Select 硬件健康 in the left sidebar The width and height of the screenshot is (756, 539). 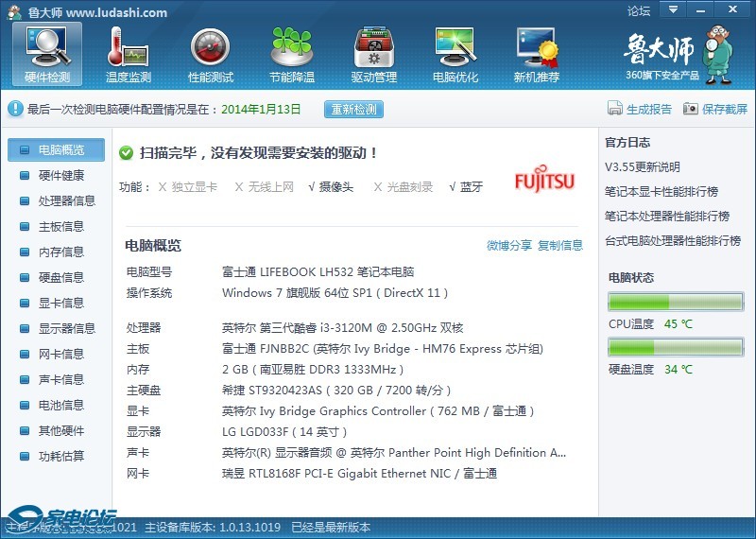pyautogui.click(x=60, y=175)
